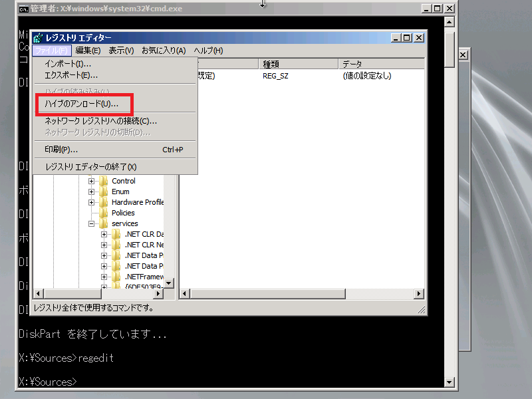Click values pane scroll left arrow
The height and width of the screenshot is (399, 532).
(184, 294)
